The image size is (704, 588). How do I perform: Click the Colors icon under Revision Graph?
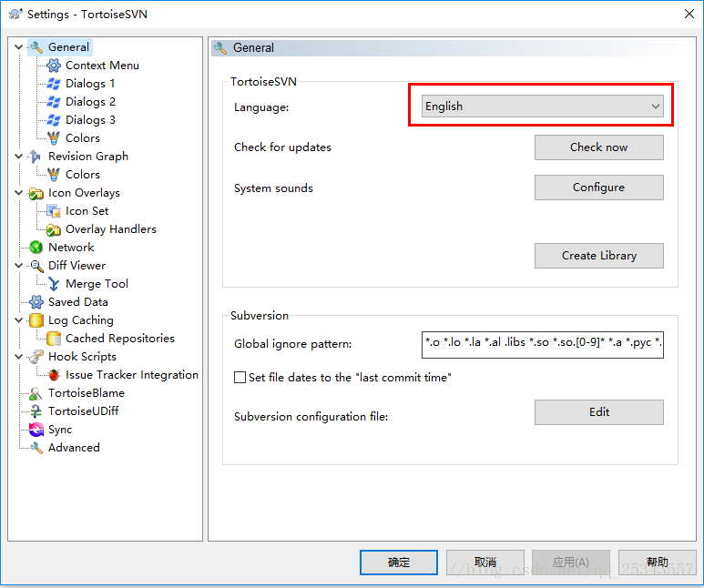[x=54, y=175]
